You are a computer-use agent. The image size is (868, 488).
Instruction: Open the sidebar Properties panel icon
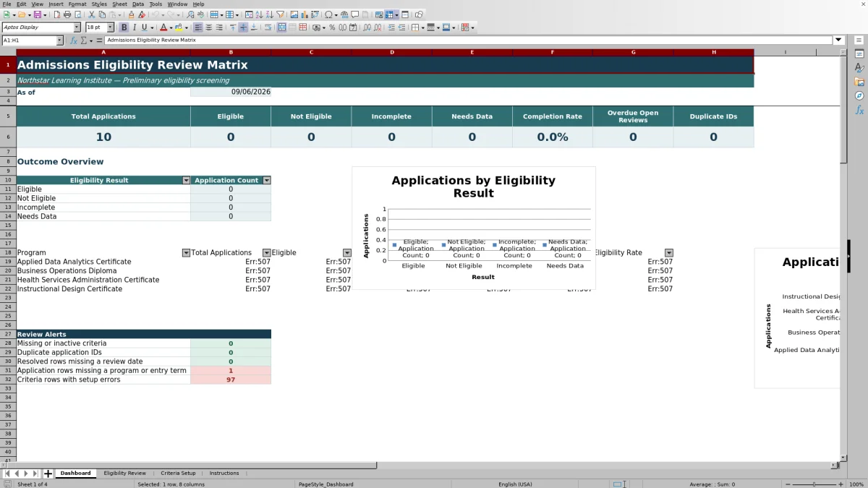[859, 54]
